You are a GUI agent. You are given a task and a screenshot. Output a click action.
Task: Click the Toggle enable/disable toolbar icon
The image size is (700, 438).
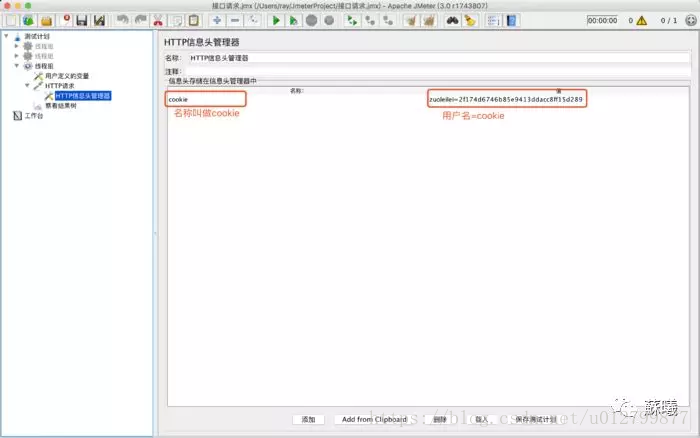[253, 21]
